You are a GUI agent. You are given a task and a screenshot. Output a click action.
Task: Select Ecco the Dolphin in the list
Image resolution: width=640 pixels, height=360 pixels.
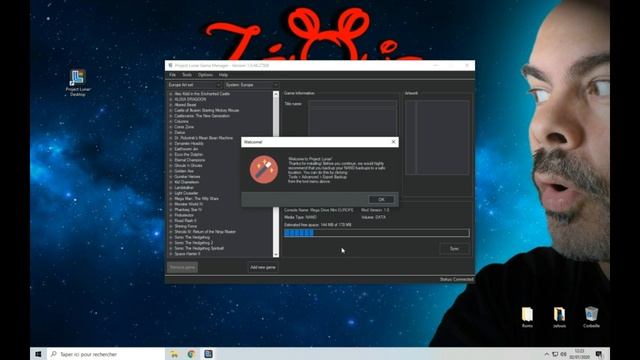(x=189, y=155)
